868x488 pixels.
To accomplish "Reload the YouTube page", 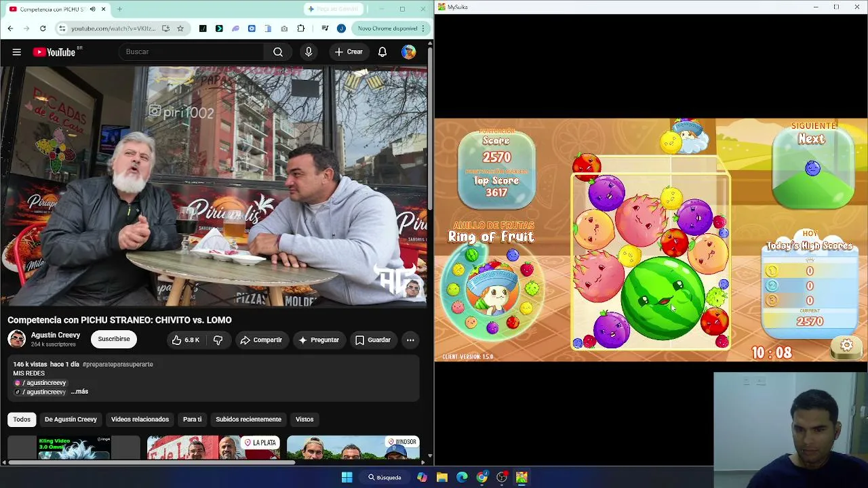I will point(43,28).
